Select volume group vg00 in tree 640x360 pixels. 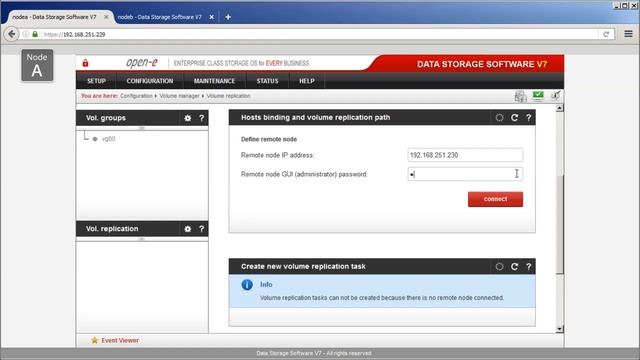pyautogui.click(x=108, y=139)
